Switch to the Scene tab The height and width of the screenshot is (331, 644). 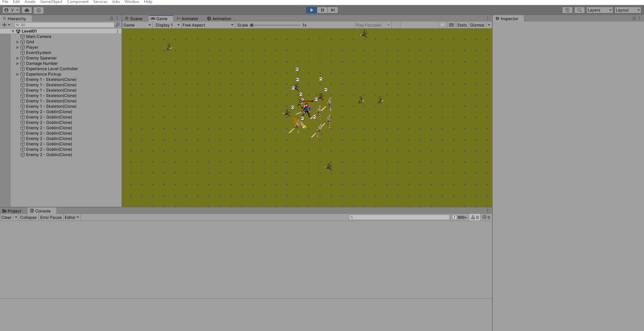point(134,18)
